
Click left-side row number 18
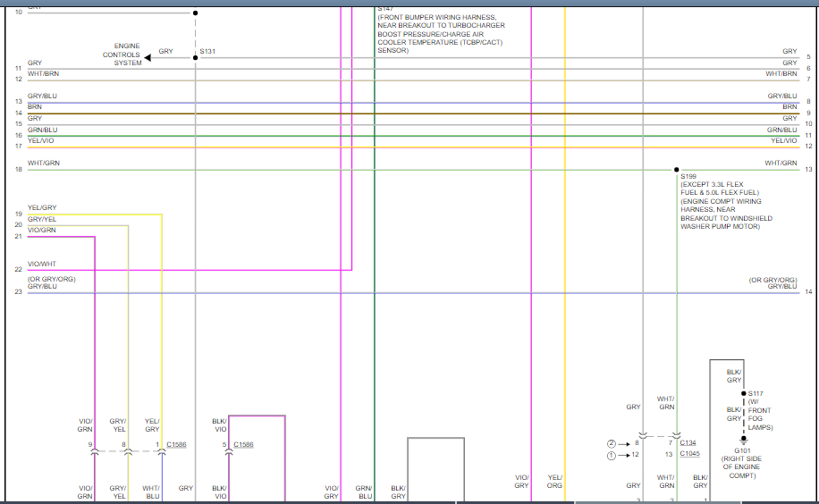click(x=19, y=169)
